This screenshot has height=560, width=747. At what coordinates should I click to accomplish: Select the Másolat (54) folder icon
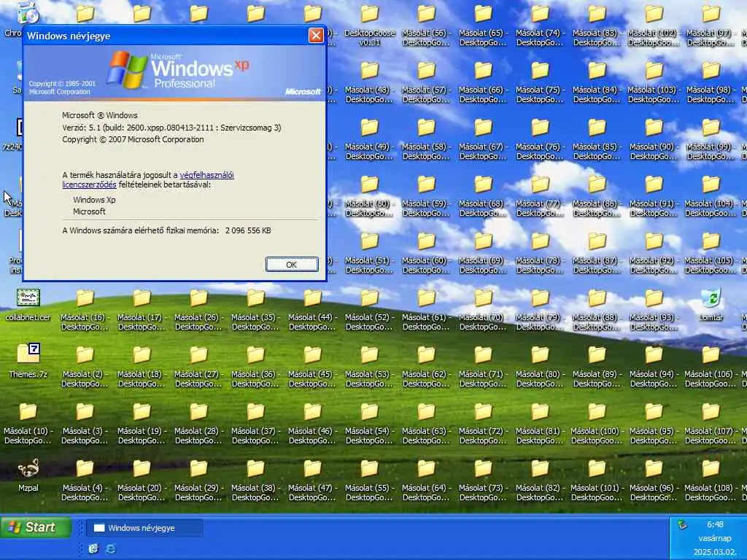point(370,411)
